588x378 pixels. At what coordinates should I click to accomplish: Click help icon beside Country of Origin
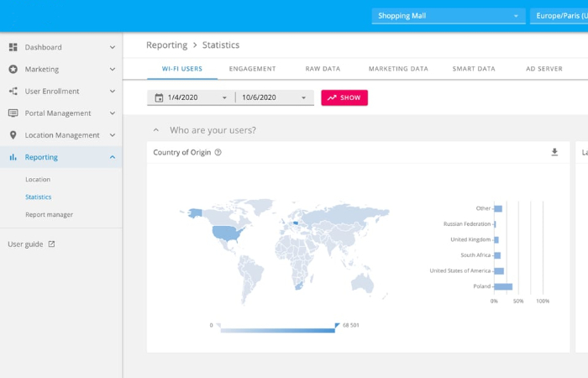pyautogui.click(x=218, y=153)
